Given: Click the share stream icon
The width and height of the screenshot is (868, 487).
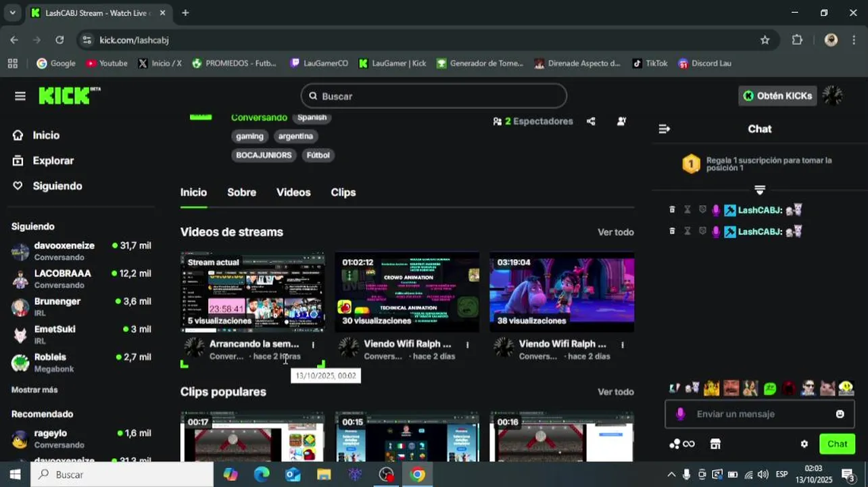Looking at the screenshot, I should click(591, 121).
